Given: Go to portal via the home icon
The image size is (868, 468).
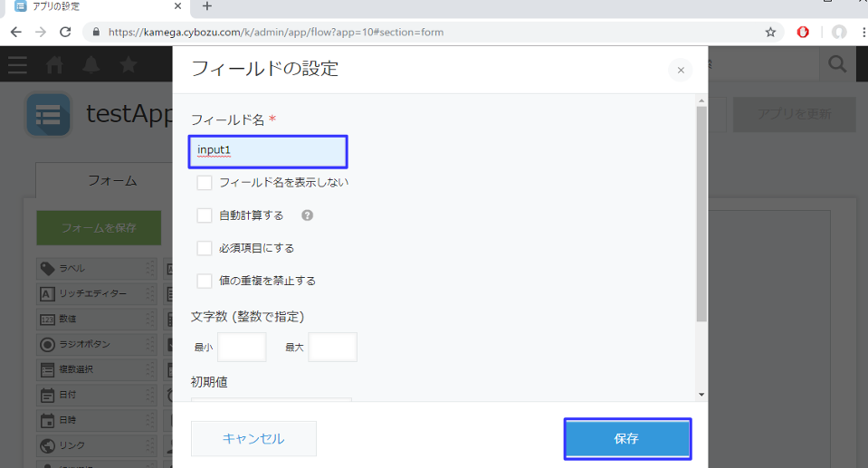Looking at the screenshot, I should (54, 65).
